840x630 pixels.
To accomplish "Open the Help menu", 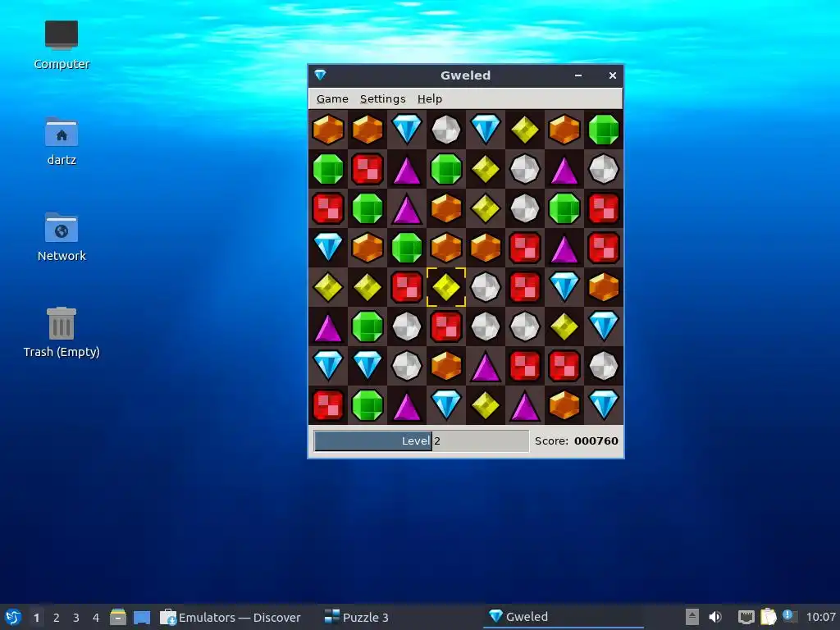I will pyautogui.click(x=430, y=98).
